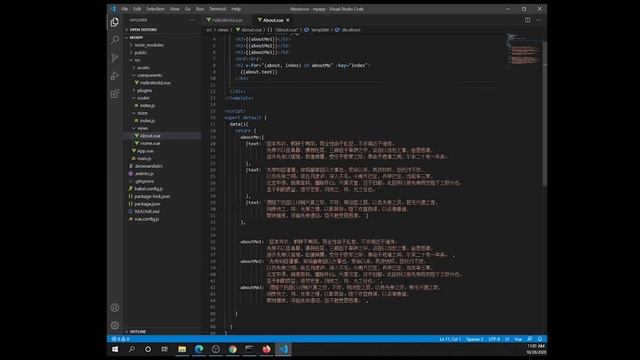The height and width of the screenshot is (360, 640).
Task: Click the Vue language mode indicator
Action: 518,339
